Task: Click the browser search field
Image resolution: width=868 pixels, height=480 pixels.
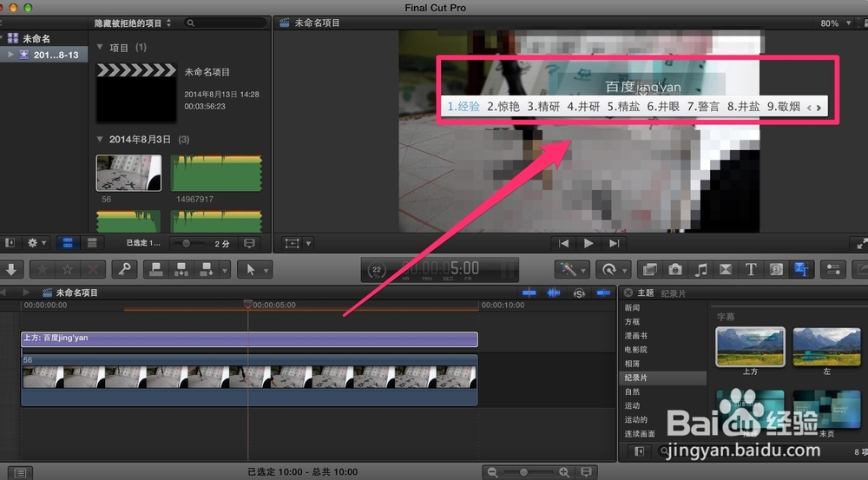Action: coord(226,23)
